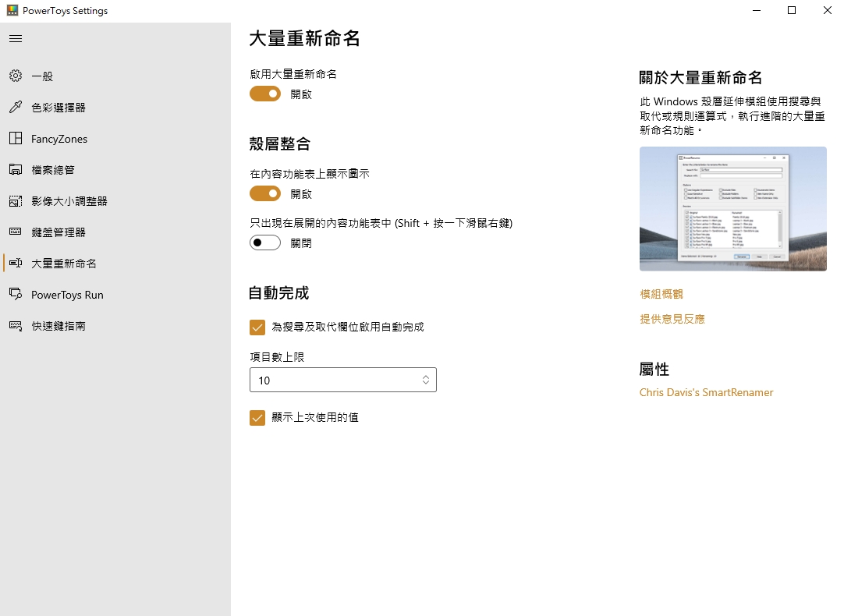The width and height of the screenshot is (844, 616).
Task: Close the PowerToys Settings window
Action: tap(827, 10)
